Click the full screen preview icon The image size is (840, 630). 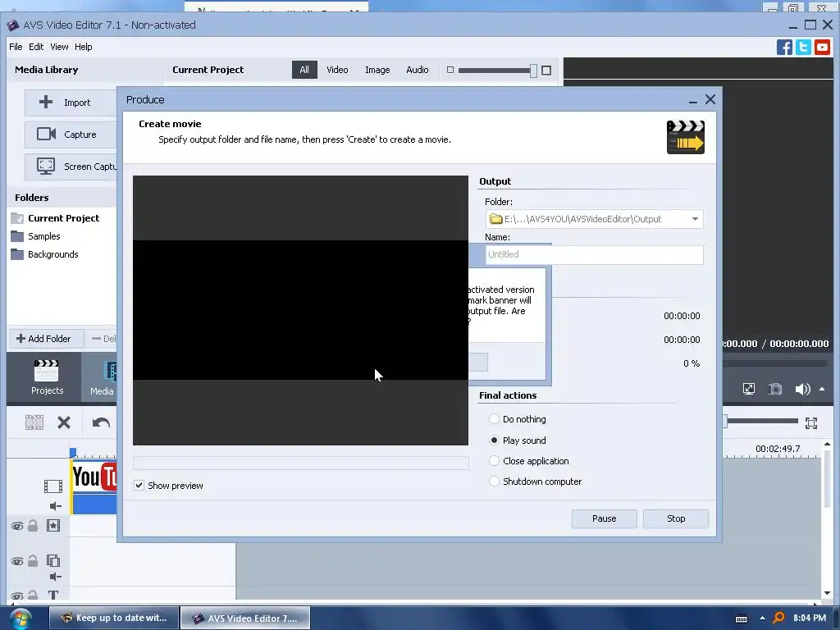coord(749,389)
